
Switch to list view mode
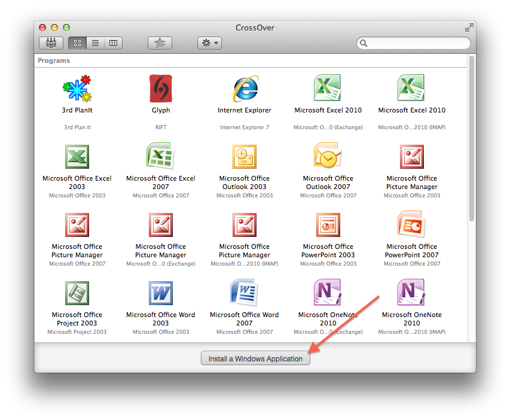click(x=95, y=43)
